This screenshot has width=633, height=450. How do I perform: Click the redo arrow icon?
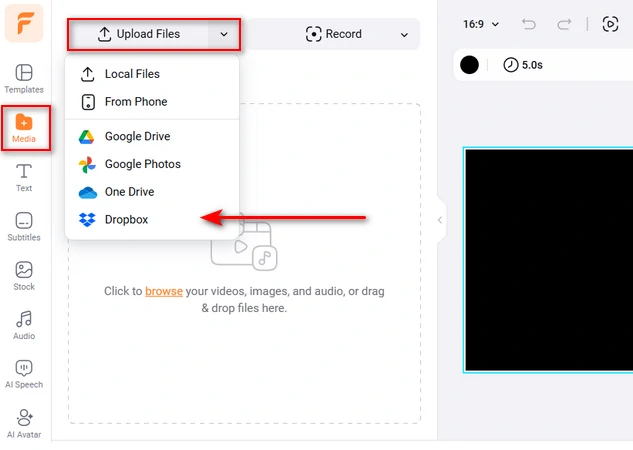(564, 24)
